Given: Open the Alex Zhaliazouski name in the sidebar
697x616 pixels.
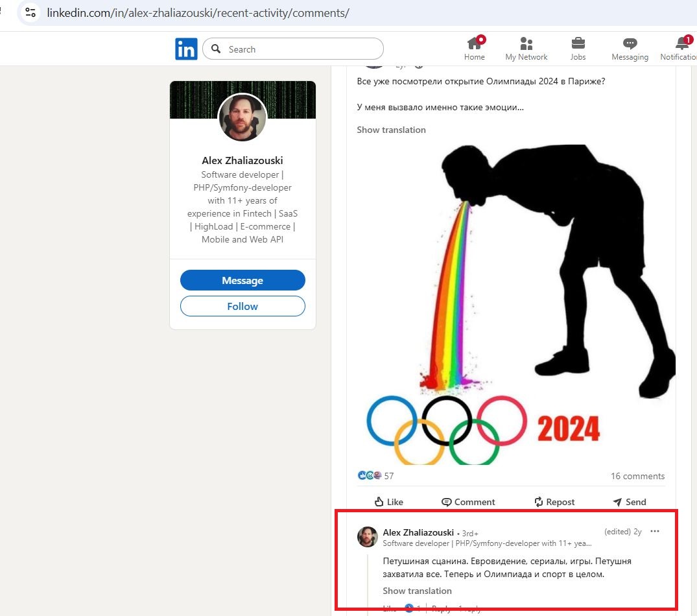Looking at the screenshot, I should click(242, 160).
